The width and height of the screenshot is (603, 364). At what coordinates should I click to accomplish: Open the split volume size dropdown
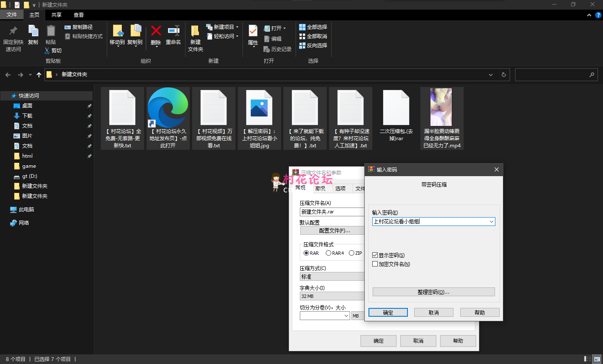(346, 316)
